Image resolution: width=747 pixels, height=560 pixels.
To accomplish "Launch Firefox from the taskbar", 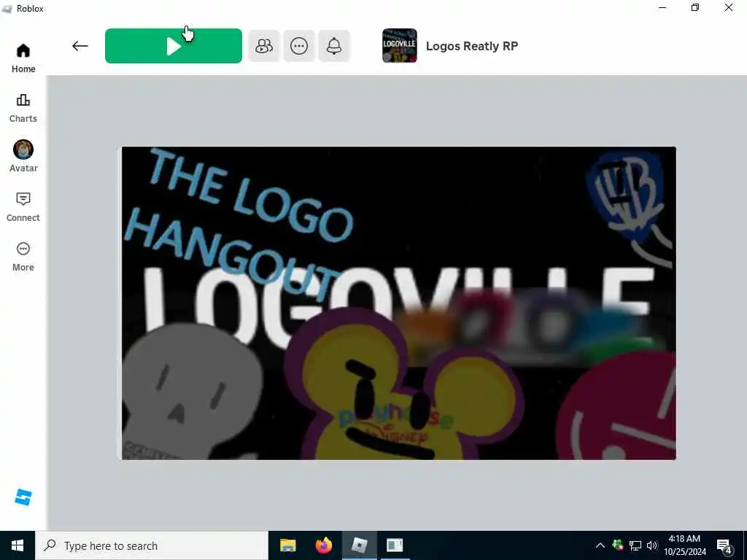I will [x=323, y=545].
